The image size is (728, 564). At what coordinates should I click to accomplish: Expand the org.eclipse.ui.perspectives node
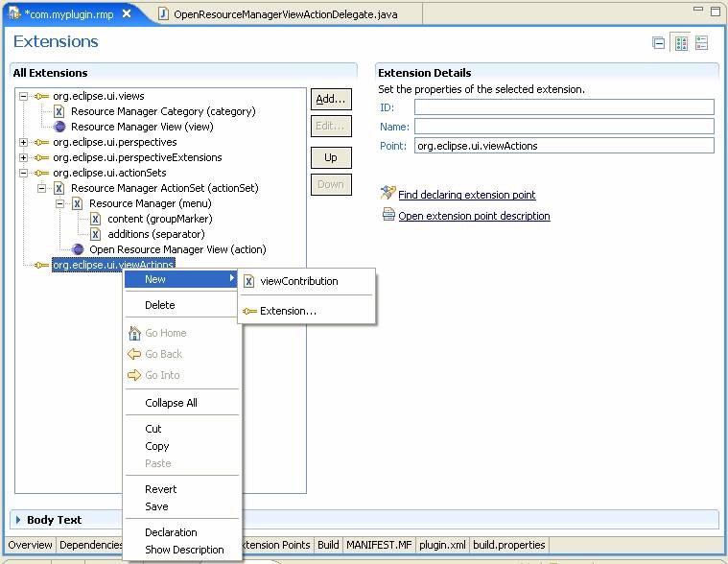click(23, 143)
